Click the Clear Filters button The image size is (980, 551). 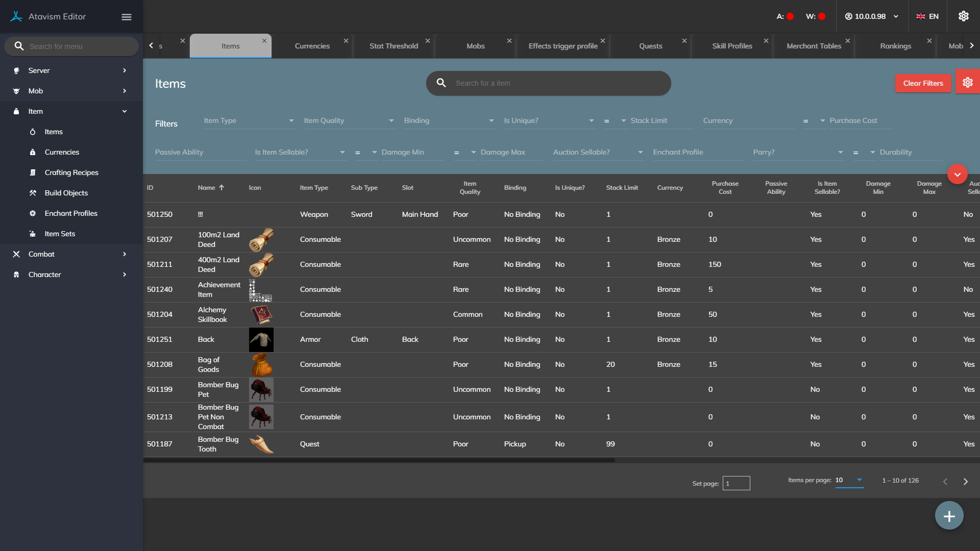923,83
